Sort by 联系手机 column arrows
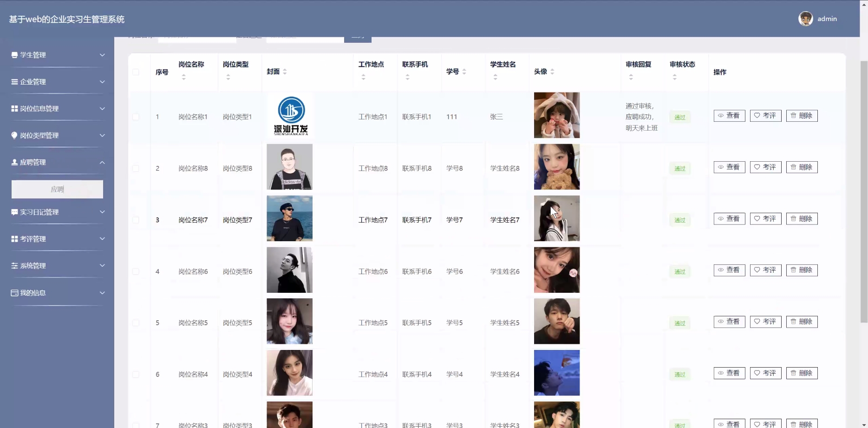Screen dimensions: 868x428 (x=407, y=77)
